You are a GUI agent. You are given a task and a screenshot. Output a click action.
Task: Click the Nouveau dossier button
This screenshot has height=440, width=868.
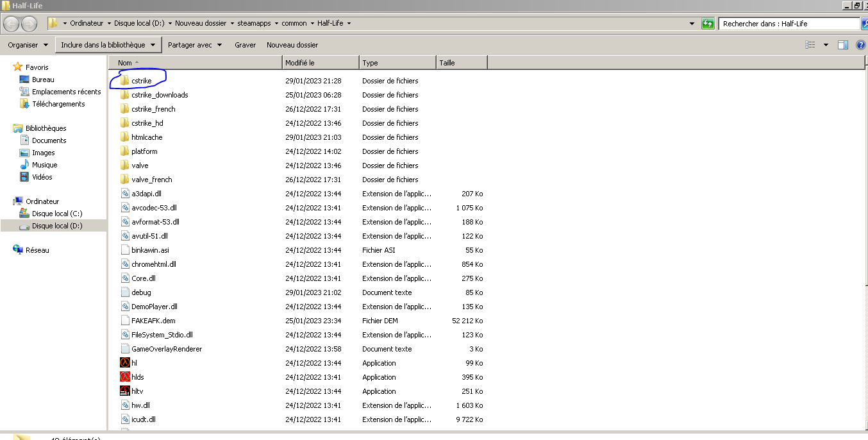tap(292, 45)
